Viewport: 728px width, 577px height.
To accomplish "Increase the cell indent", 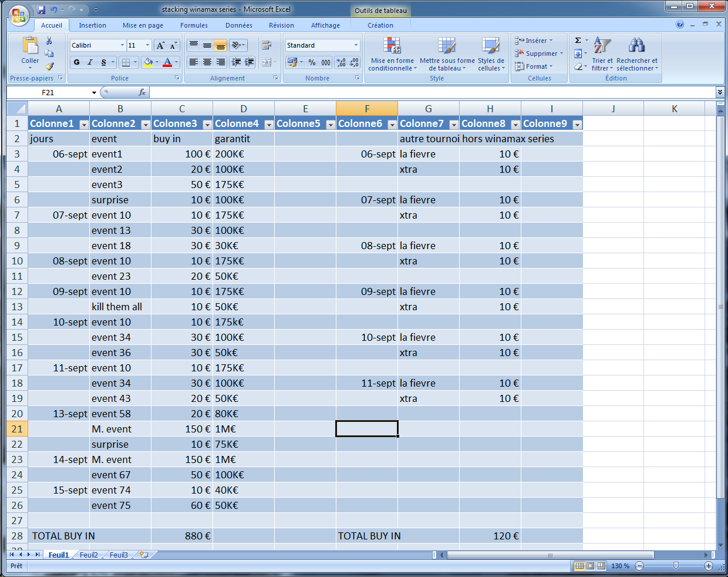I will click(x=250, y=62).
